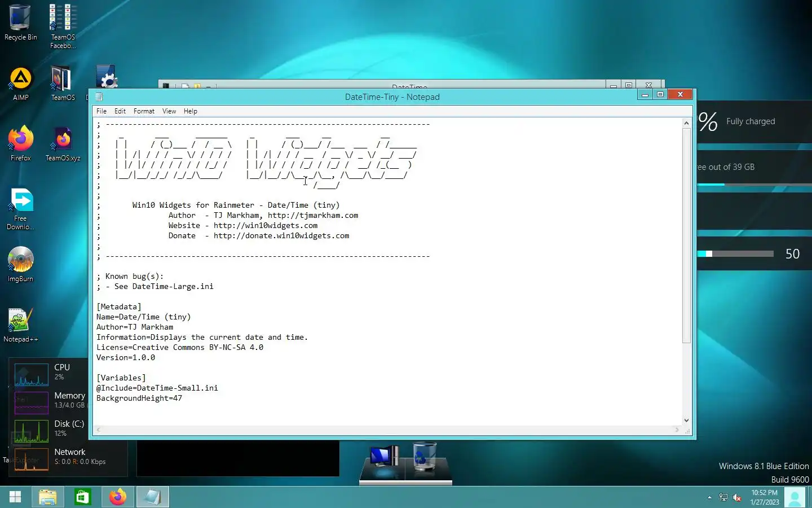The height and width of the screenshot is (508, 812).
Task: Click the horizontal scrollbar right arrow
Action: pos(677,430)
